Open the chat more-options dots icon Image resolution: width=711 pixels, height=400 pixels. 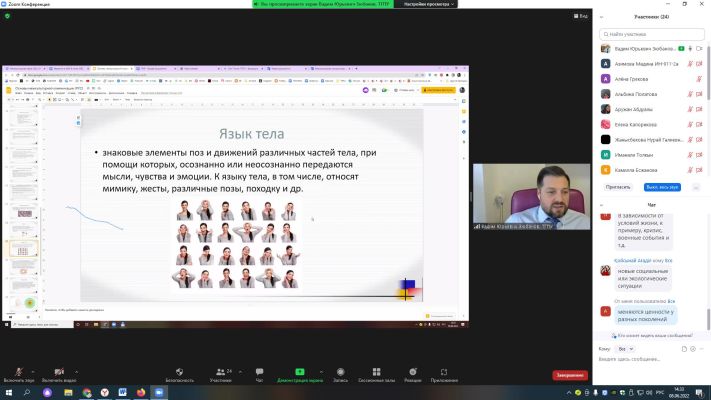[701, 349]
